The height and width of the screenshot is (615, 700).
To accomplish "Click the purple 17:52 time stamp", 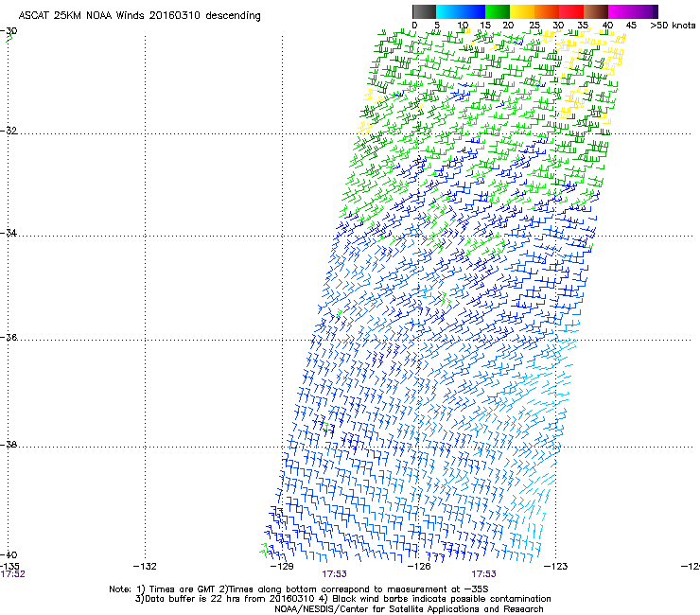I will pos(12,574).
